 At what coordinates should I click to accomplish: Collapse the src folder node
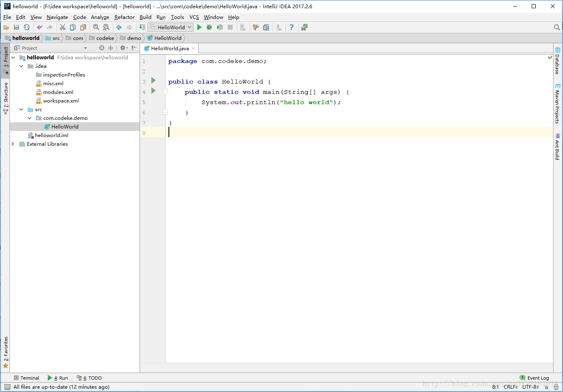coord(21,110)
